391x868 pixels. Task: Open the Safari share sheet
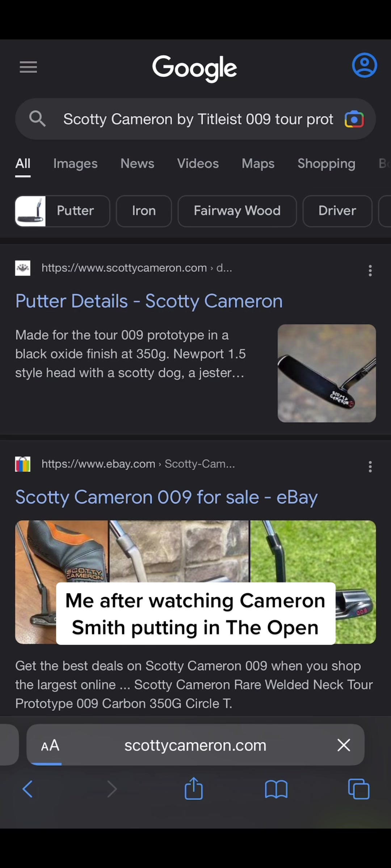[194, 789]
